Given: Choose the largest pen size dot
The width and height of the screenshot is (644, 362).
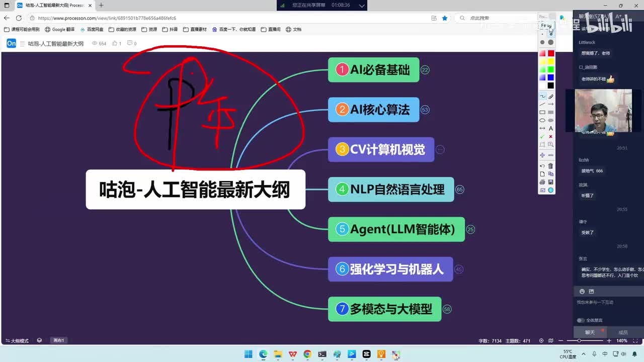Looking at the screenshot, I should click(551, 42).
